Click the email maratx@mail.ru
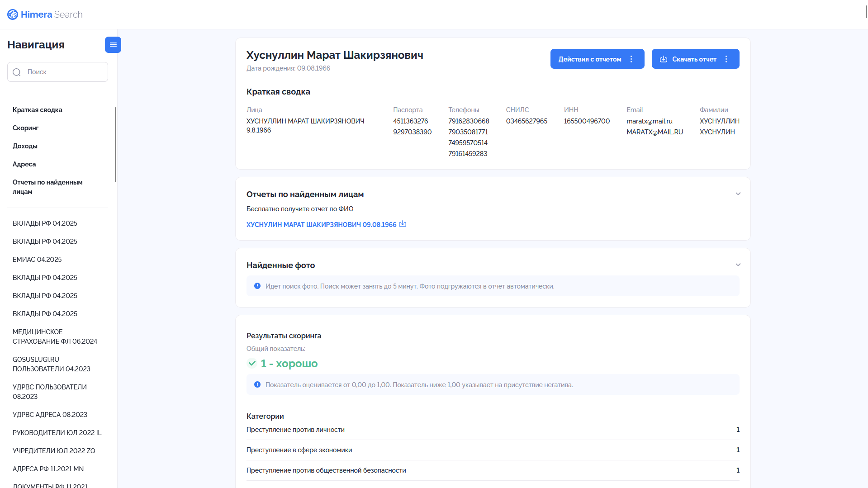 tap(649, 121)
